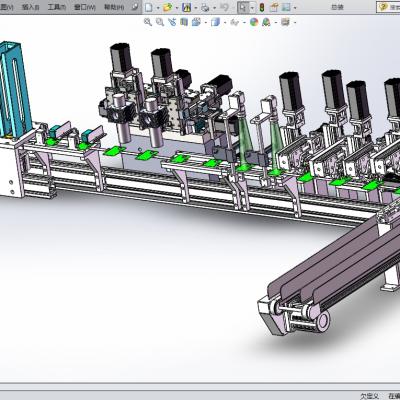400x400 pixels.
Task: Open the 帮助 (Help) menu
Action: point(114,7)
